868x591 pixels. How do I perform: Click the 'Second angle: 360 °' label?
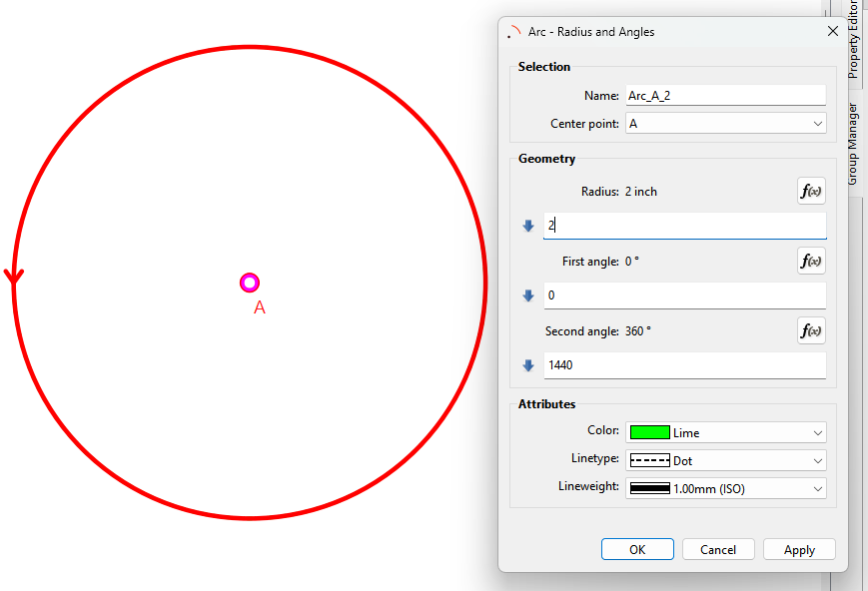pyautogui.click(x=598, y=330)
